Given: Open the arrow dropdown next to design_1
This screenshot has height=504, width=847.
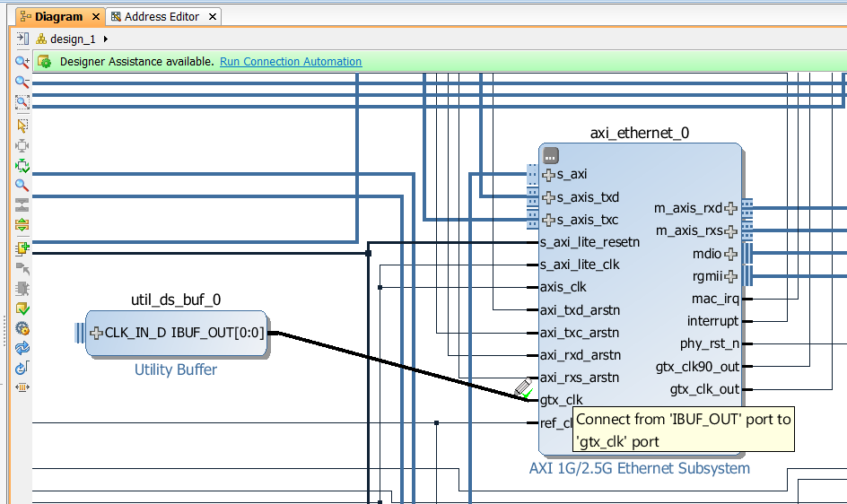Looking at the screenshot, I should click(106, 39).
